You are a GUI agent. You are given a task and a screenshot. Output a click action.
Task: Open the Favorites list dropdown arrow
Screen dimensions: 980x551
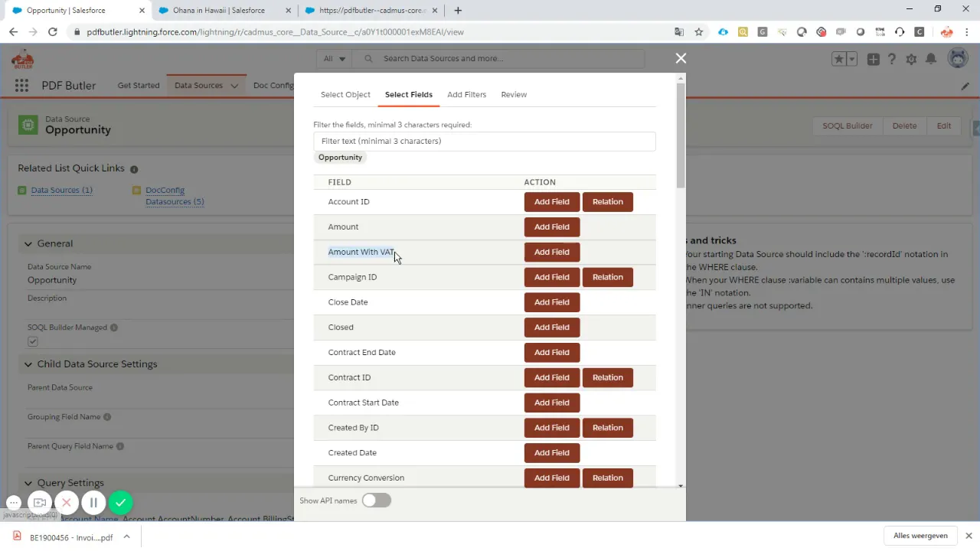coord(852,59)
